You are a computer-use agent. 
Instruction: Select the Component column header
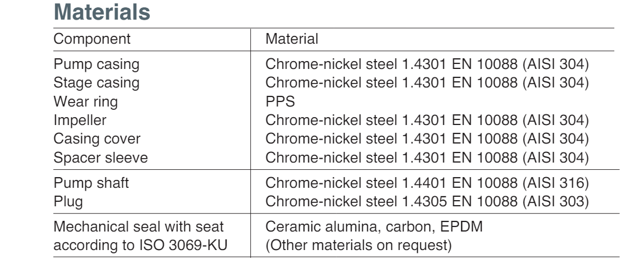tap(92, 39)
